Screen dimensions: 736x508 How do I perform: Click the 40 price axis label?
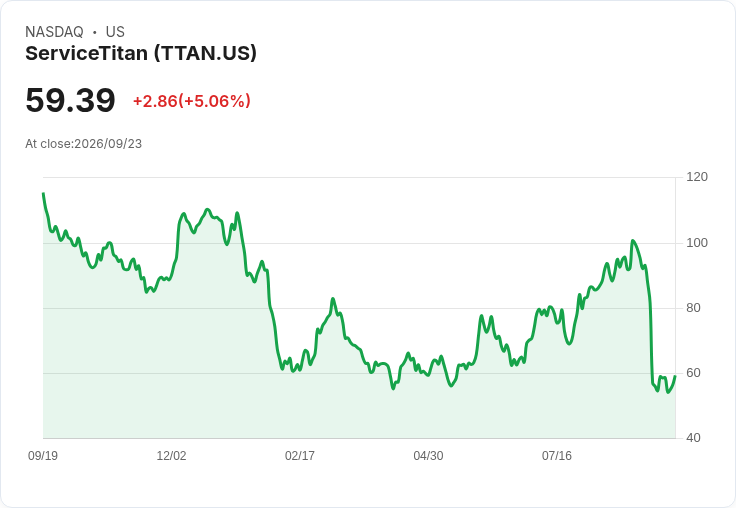693,438
